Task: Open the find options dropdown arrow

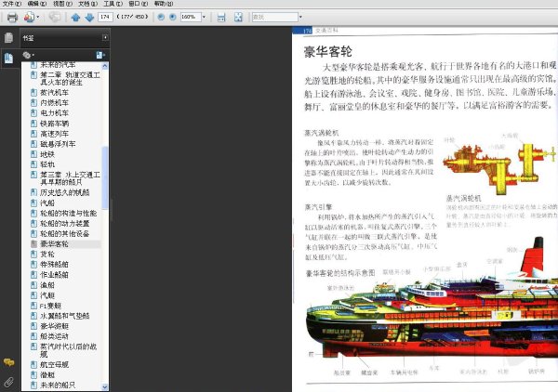Action: click(300, 17)
